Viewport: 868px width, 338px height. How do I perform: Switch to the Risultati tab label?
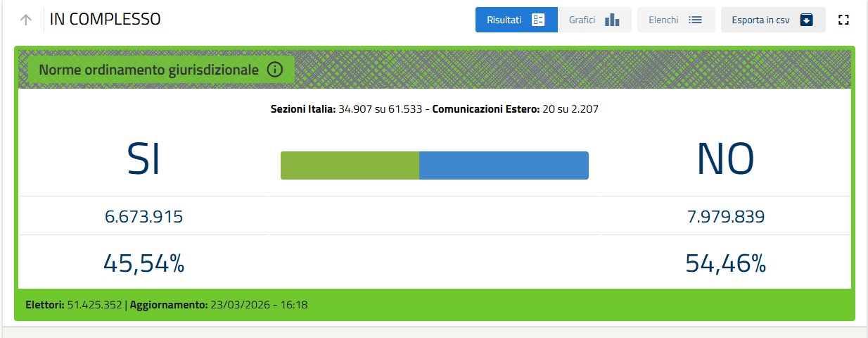coord(504,20)
